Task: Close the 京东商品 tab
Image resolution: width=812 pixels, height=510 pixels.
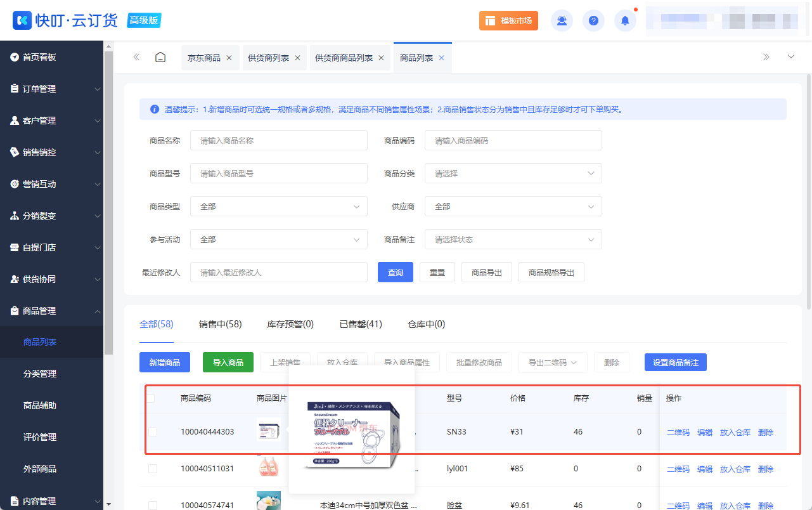Action: (229, 58)
